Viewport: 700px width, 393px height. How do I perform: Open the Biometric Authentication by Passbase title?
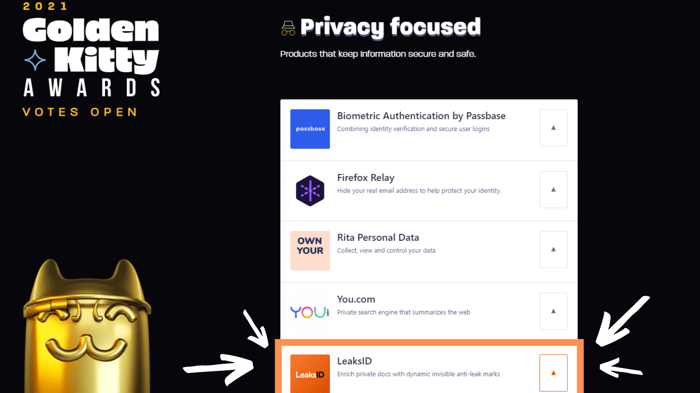click(x=421, y=116)
